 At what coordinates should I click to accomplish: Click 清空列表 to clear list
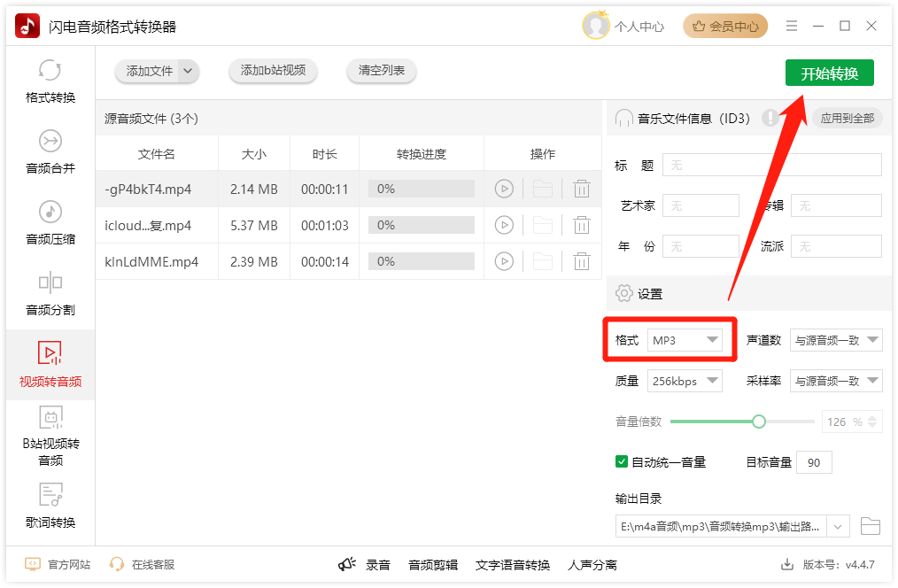[x=382, y=71]
